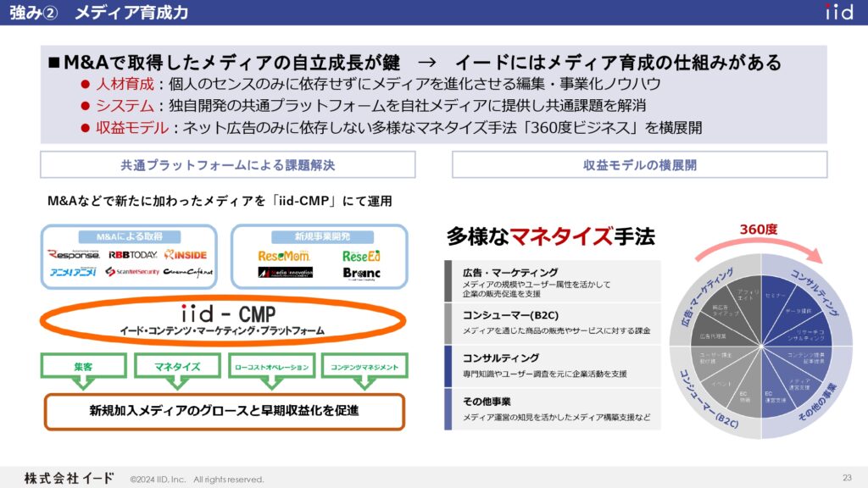The height and width of the screenshot is (488, 868).
Task: Click the リサーチコンサルティング pie segment
Action: tap(806, 335)
